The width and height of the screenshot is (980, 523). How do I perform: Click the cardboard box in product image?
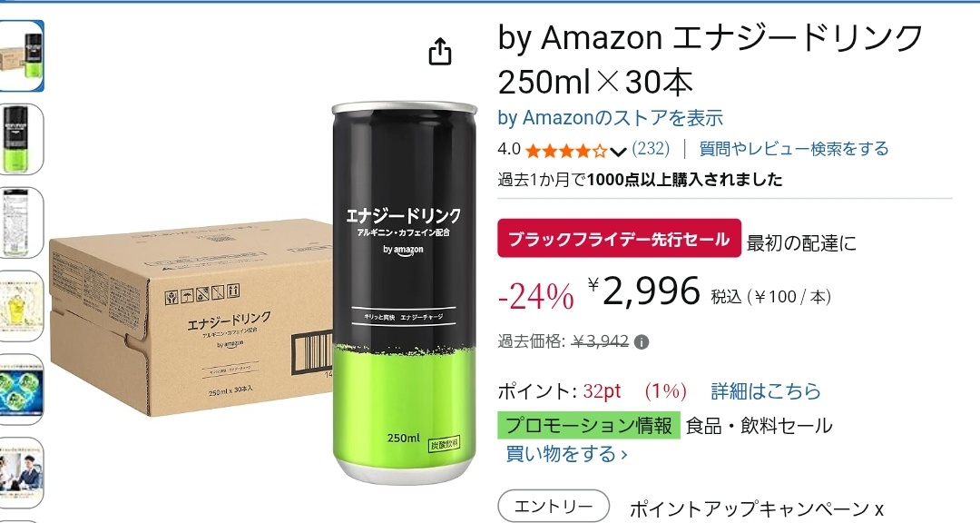191,317
